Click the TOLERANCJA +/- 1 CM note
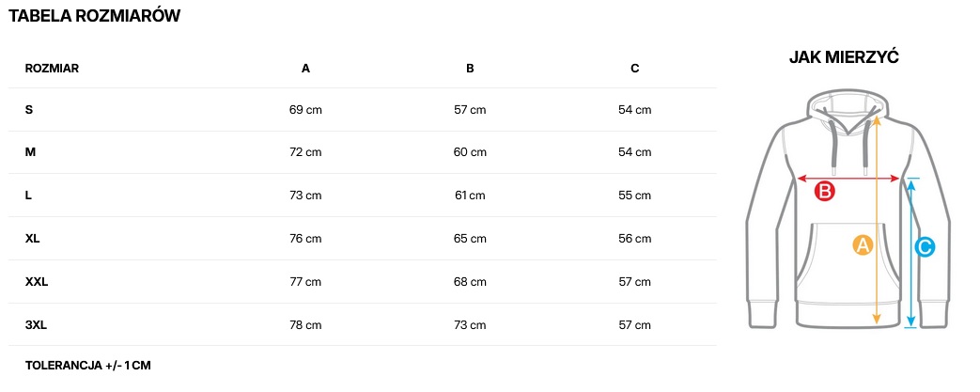This screenshot has width=980, height=392. pos(87,366)
